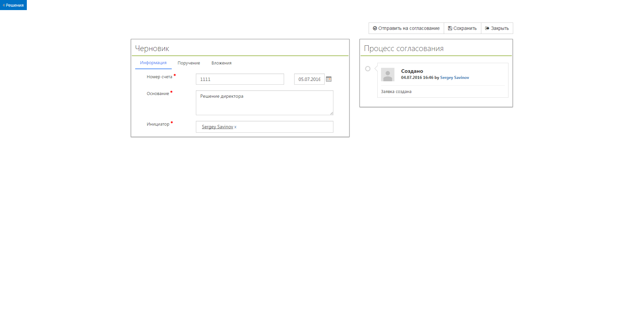644x317 pixels.
Task: Remove Sergey Savinov with the x
Action: [235, 127]
